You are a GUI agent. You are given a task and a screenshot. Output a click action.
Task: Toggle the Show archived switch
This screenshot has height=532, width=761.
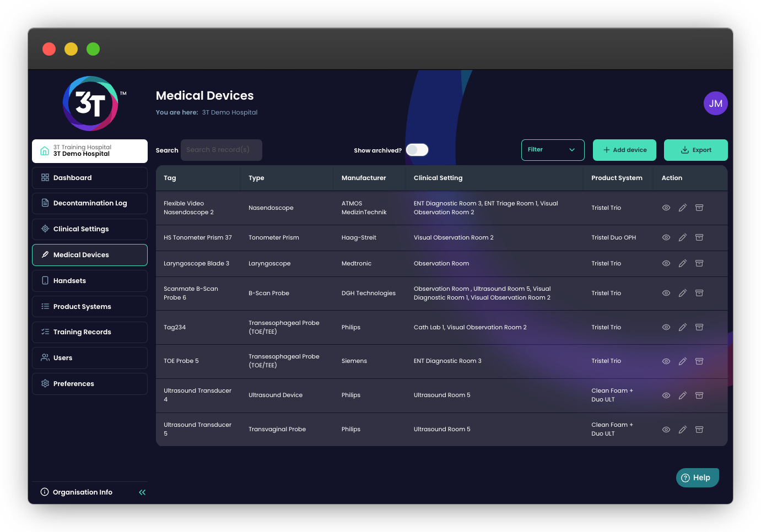(417, 150)
